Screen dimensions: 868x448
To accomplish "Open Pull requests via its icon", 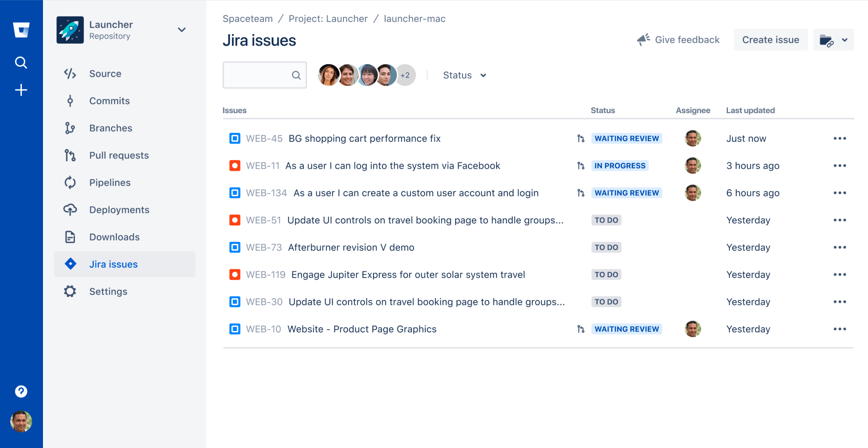I will coord(70,155).
